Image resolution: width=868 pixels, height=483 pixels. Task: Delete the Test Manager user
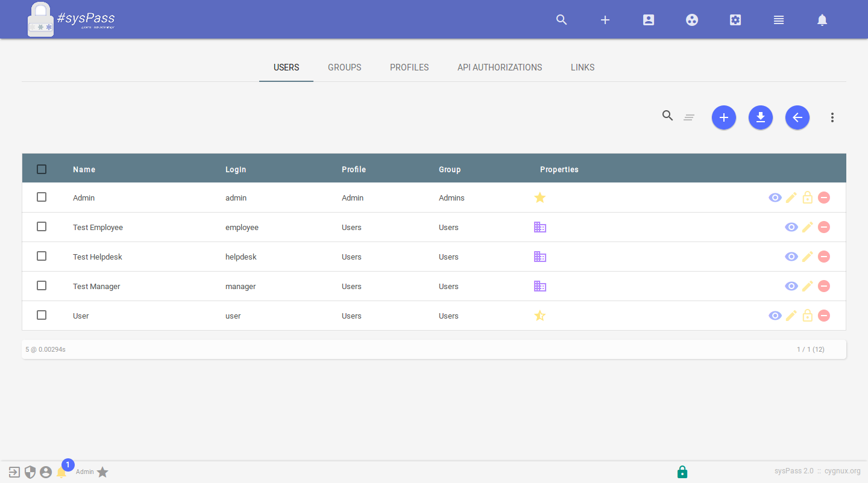click(824, 286)
